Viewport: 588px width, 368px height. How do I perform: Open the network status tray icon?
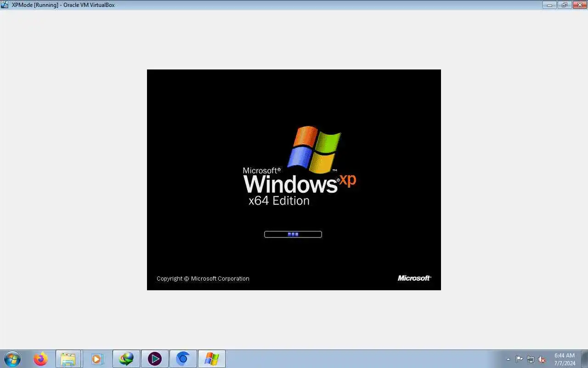(x=531, y=359)
